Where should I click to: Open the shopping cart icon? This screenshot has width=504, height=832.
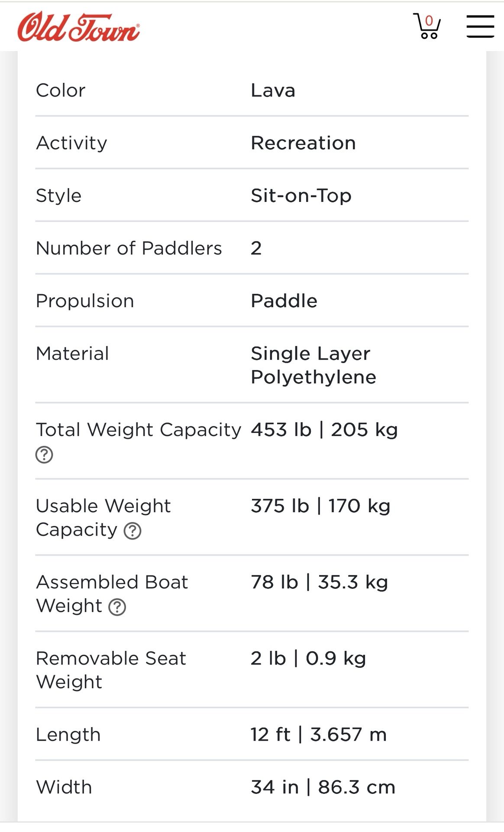[427, 26]
